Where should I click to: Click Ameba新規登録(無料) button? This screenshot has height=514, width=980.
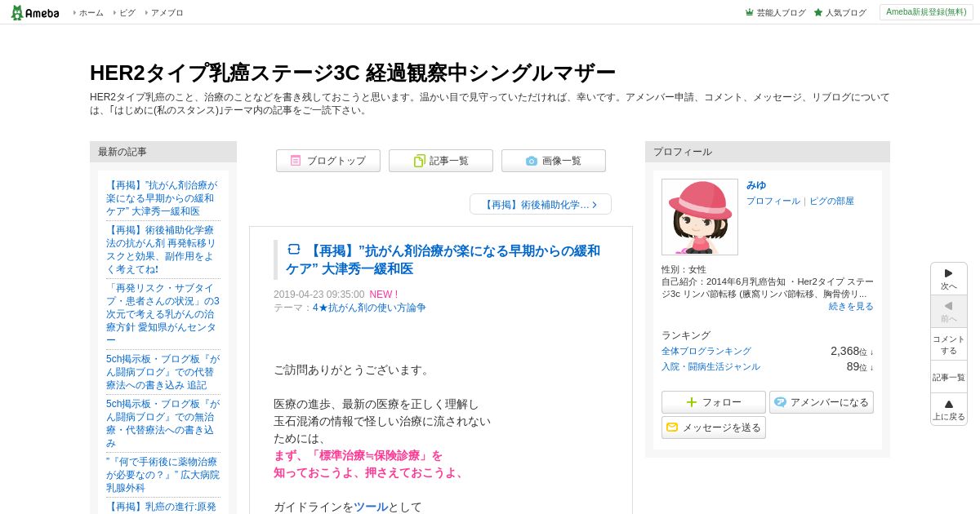click(x=926, y=12)
